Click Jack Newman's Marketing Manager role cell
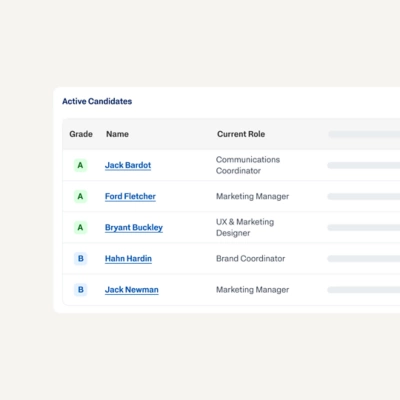 [x=252, y=290]
